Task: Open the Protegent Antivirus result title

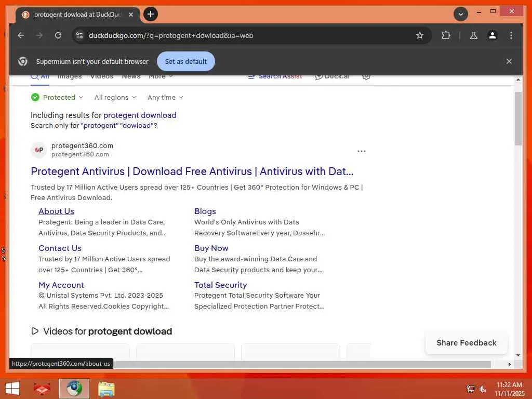Action: (192, 171)
